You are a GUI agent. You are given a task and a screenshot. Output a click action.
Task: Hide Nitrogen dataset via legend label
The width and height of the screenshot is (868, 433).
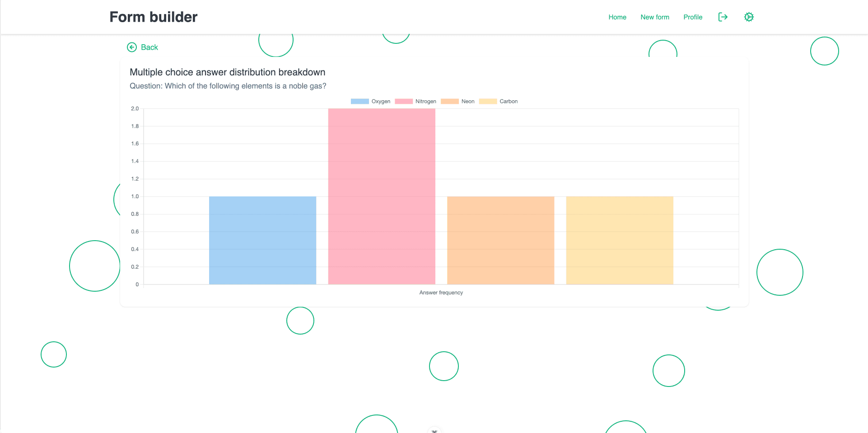(x=425, y=102)
